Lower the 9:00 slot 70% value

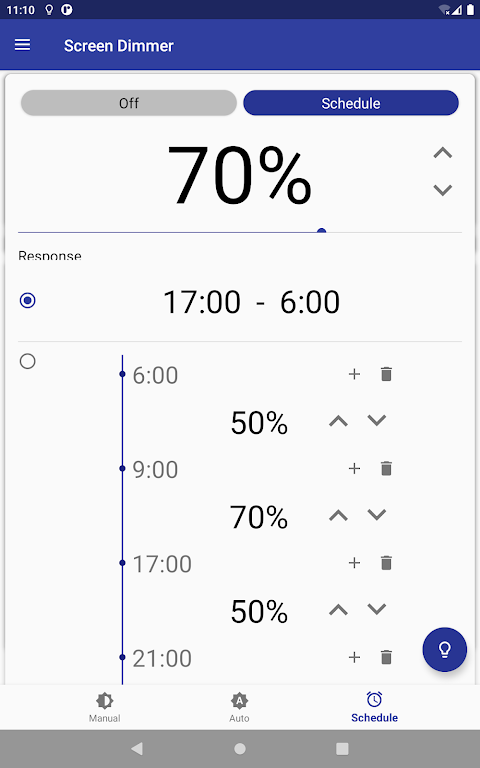pyautogui.click(x=377, y=514)
